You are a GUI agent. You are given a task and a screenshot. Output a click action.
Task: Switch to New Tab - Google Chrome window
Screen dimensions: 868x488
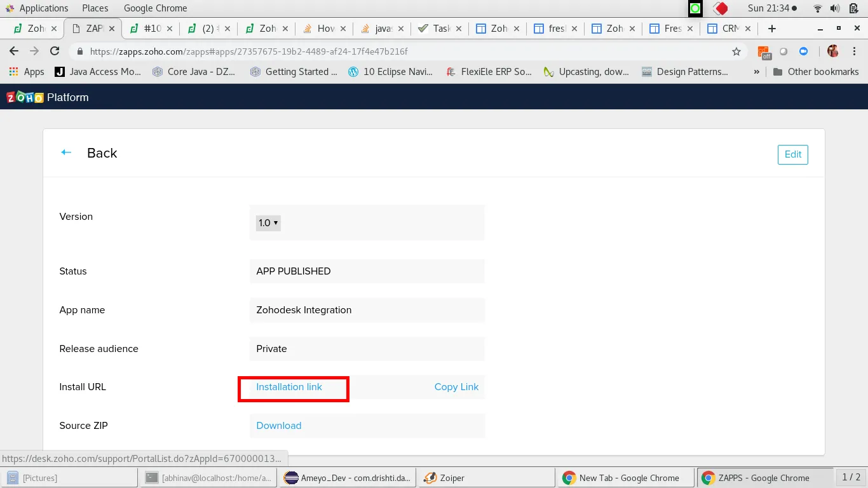click(x=626, y=478)
